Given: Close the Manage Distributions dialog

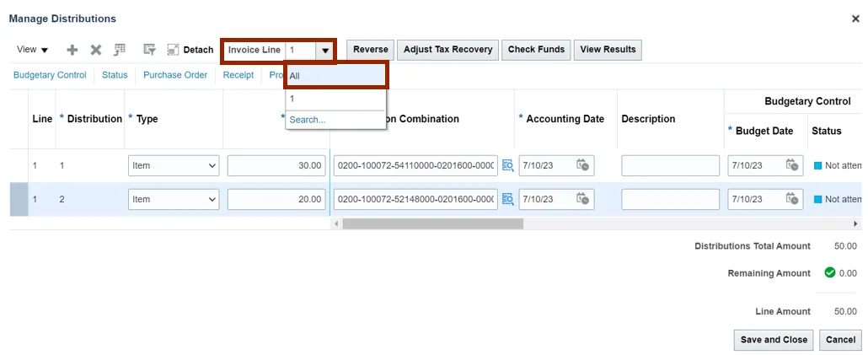Looking at the screenshot, I should click(855, 19).
